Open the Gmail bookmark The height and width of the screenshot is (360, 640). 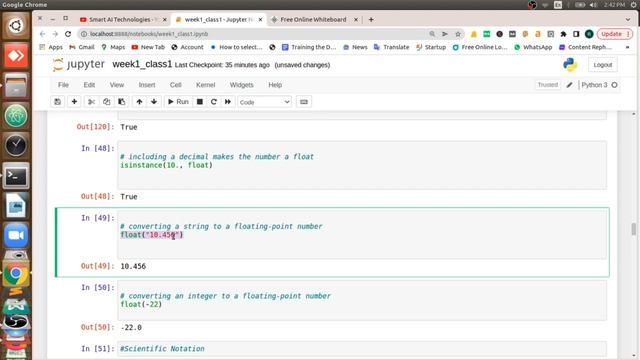pyautogui.click(x=82, y=47)
